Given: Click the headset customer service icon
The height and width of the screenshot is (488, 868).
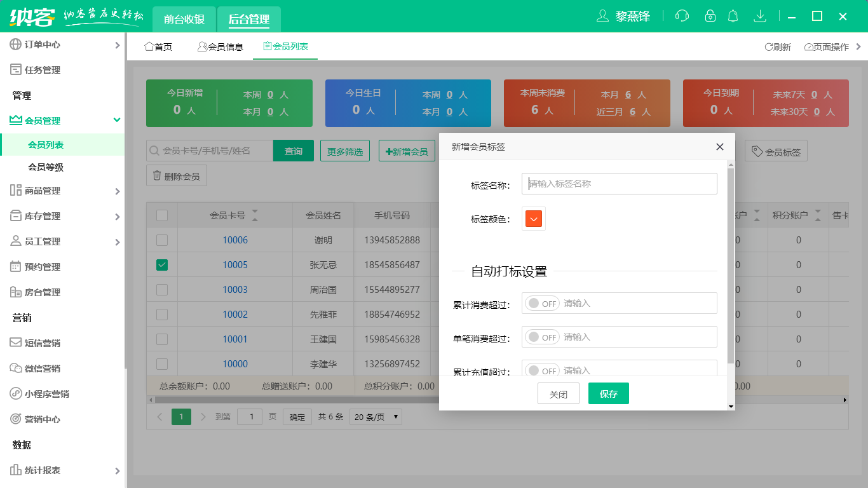Looking at the screenshot, I should tap(681, 15).
